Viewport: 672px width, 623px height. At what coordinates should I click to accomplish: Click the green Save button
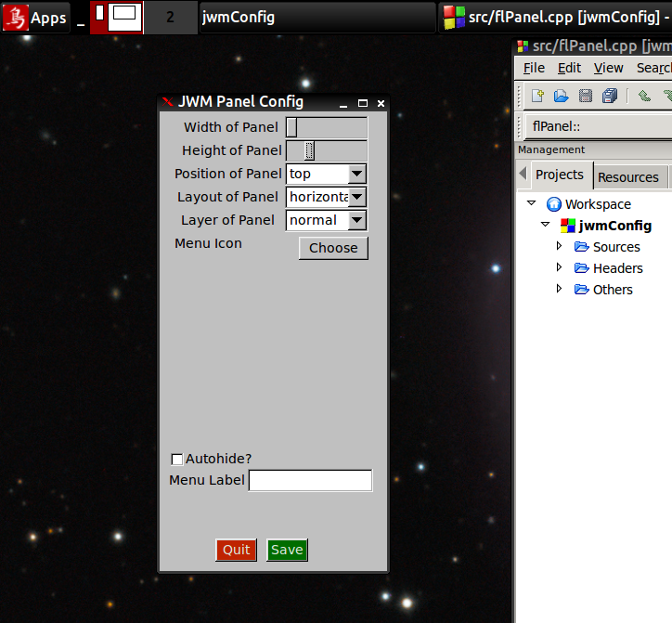(287, 550)
